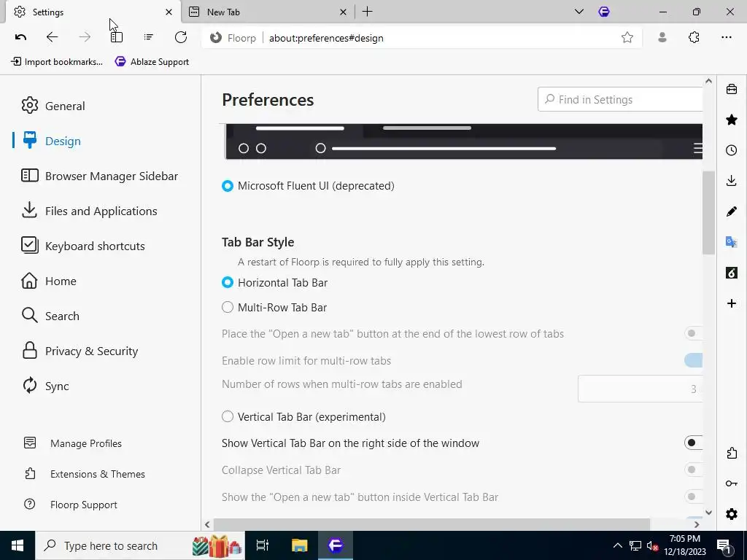Go back using the back arrow
The image size is (747, 560).
tap(52, 37)
